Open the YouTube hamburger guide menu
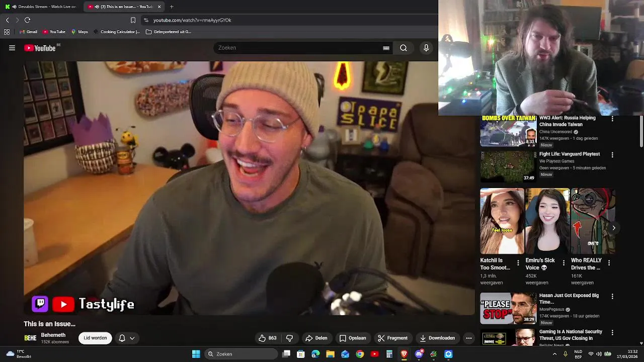Viewport: 644px width, 362px height. pos(12,48)
